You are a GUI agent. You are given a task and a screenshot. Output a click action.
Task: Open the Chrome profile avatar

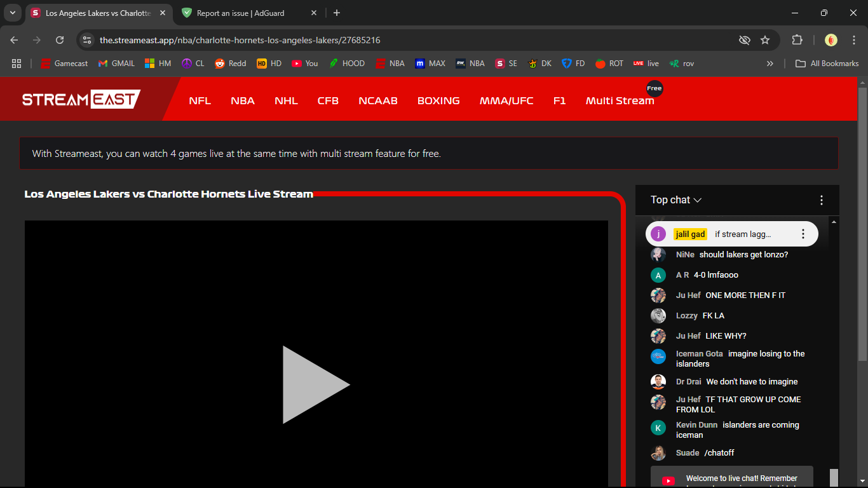click(831, 40)
